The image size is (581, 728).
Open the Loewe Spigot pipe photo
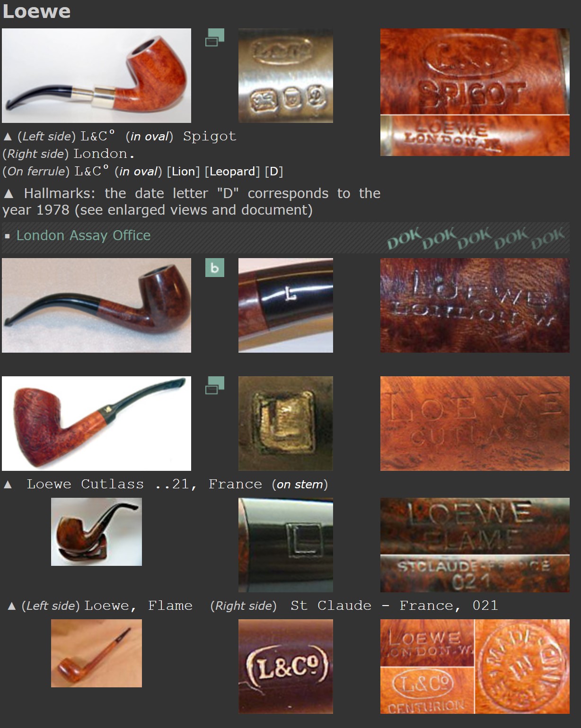[97, 76]
